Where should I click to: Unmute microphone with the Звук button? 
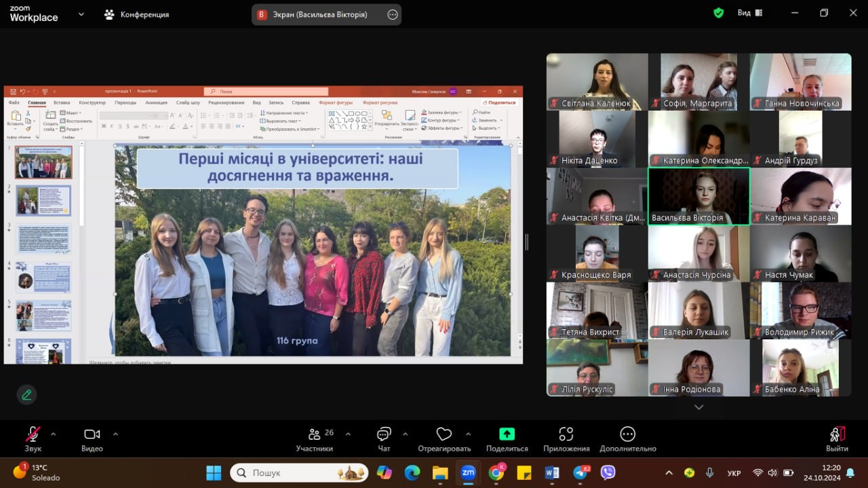pyautogui.click(x=33, y=439)
